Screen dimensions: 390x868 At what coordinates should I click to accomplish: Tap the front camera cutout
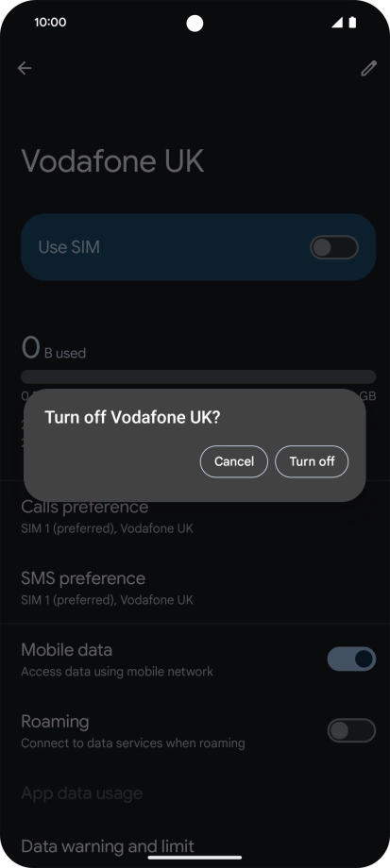(195, 24)
